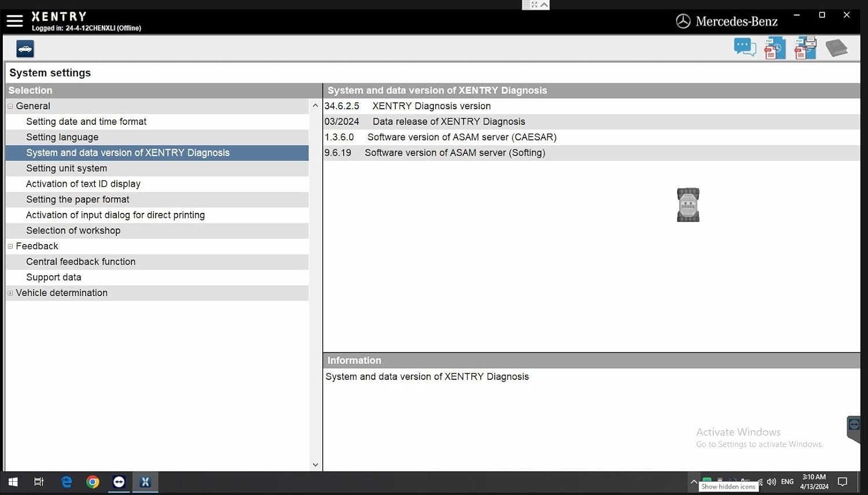Show hidden icons in system tray
This screenshot has height=495, width=868.
(694, 482)
